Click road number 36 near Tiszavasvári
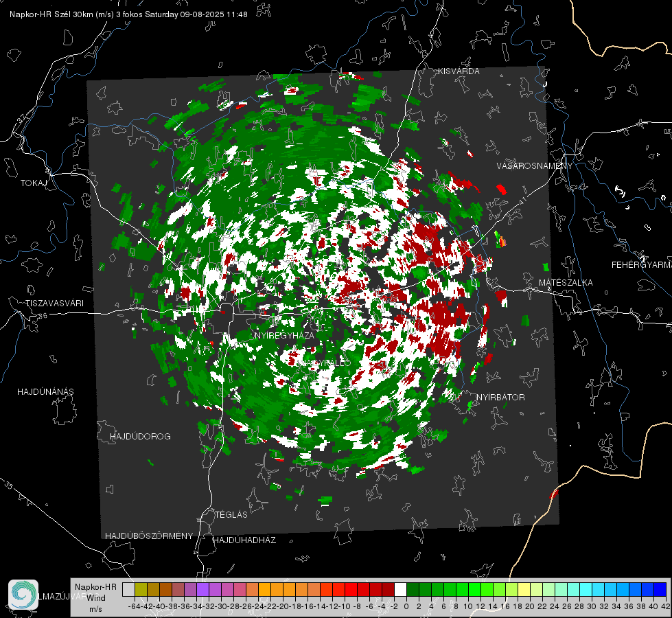The height and width of the screenshot is (618, 672). 43,316
